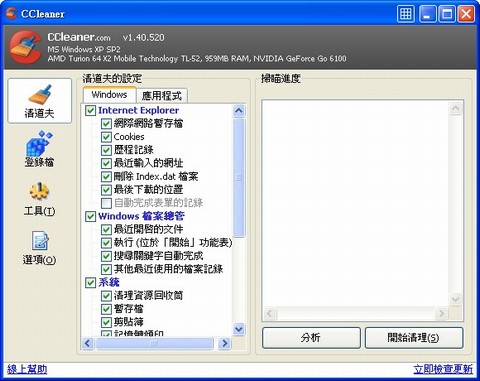Toggle the 剪貼簿 checkbox
Image resolution: width=480 pixels, height=381 pixels.
coord(106,322)
